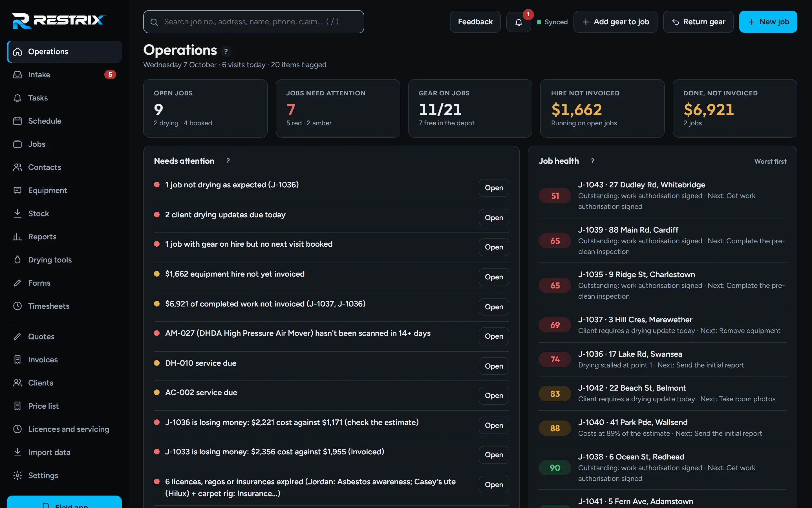Screen dimensions: 812x508
Task: Click the Jobs briefcase icon
Action: (x=17, y=144)
